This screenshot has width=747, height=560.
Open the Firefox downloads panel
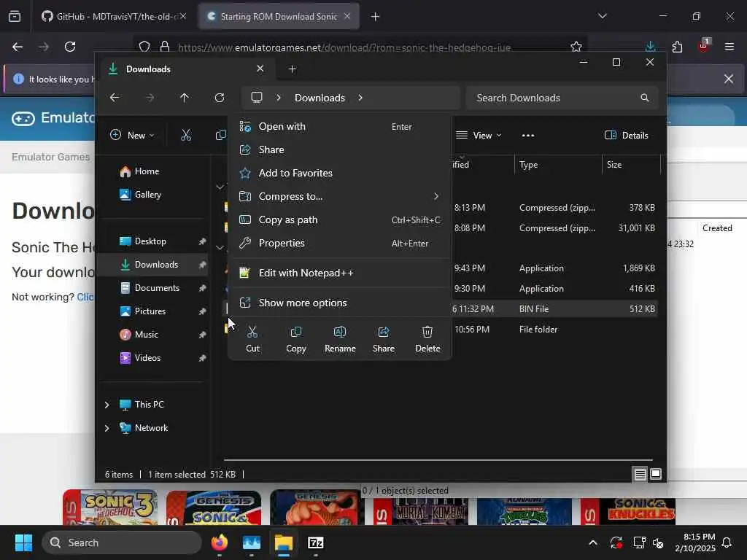tap(650, 47)
